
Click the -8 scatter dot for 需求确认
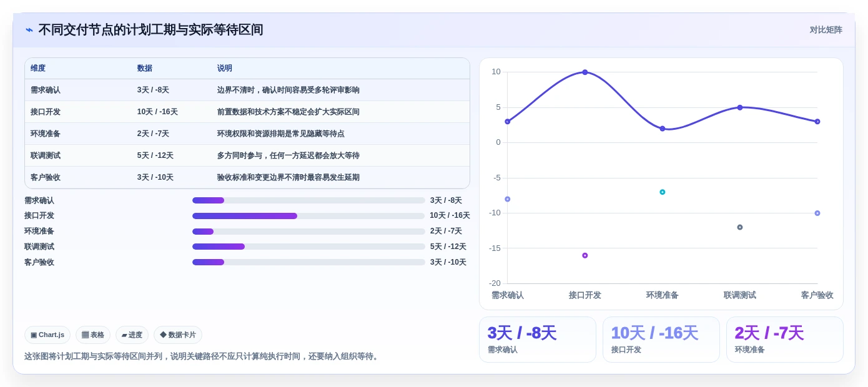(x=508, y=199)
